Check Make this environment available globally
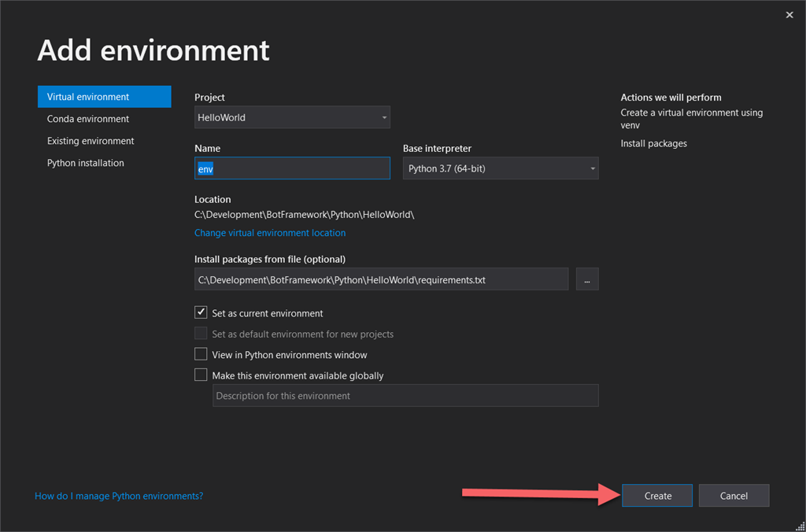 [x=201, y=375]
